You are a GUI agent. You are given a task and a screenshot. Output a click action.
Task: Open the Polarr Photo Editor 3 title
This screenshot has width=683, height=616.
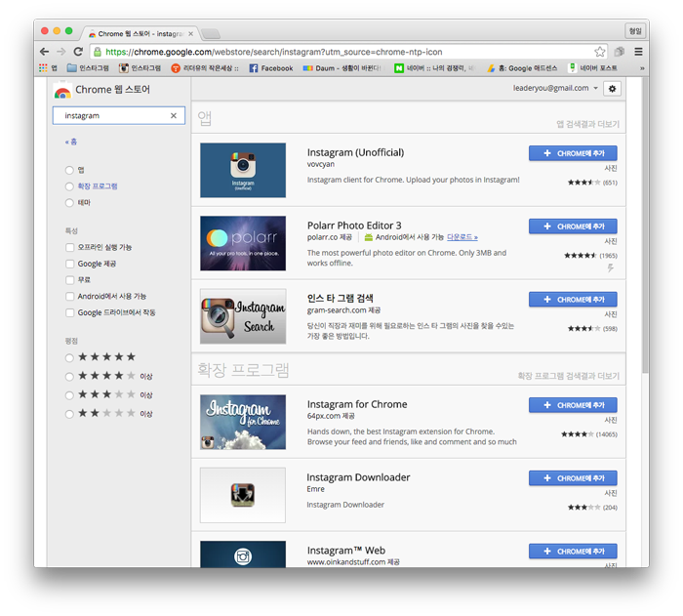point(354,226)
